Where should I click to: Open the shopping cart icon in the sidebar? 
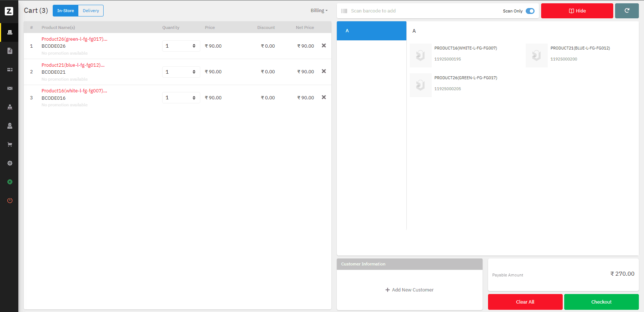coord(10,144)
